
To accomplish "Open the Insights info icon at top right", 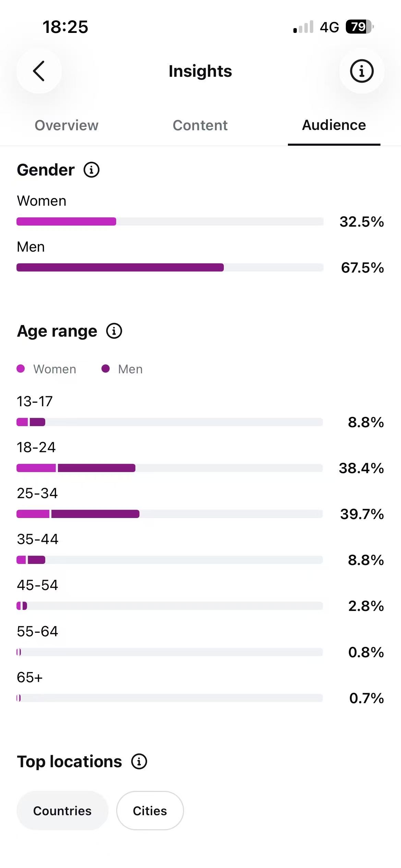I will (x=362, y=71).
